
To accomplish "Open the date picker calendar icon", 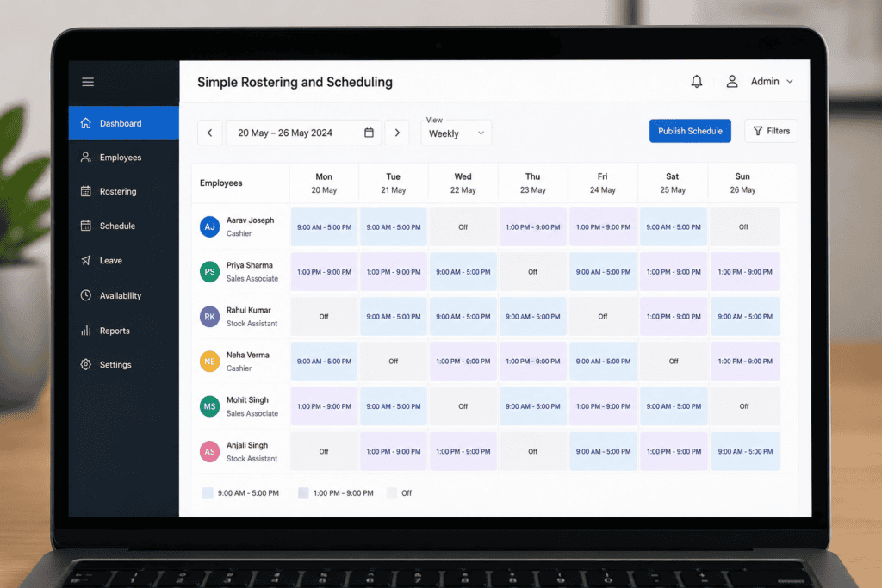I will pyautogui.click(x=369, y=133).
